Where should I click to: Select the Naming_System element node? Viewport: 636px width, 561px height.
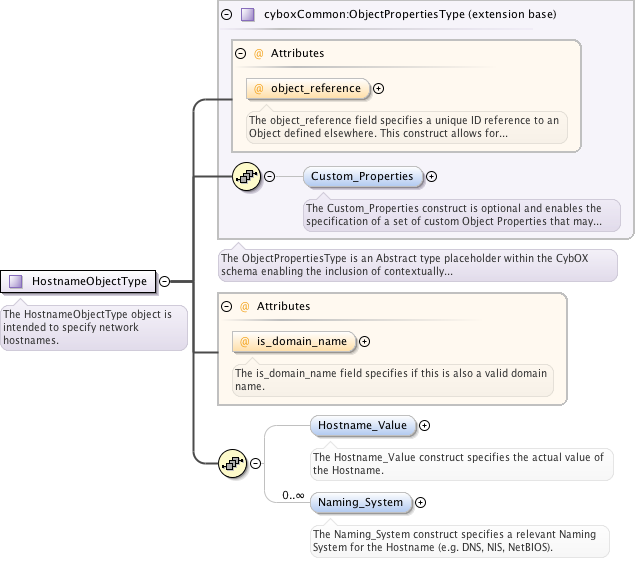(x=361, y=503)
